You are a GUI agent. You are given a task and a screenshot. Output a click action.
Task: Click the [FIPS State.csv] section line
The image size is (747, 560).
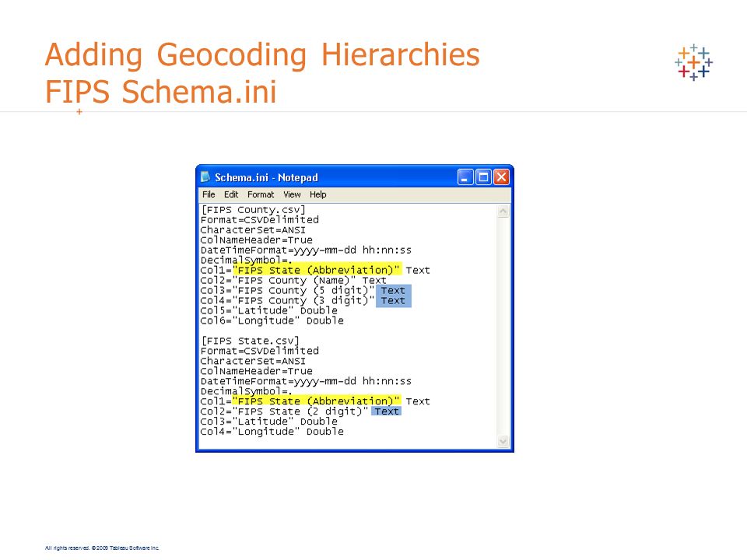pos(250,341)
